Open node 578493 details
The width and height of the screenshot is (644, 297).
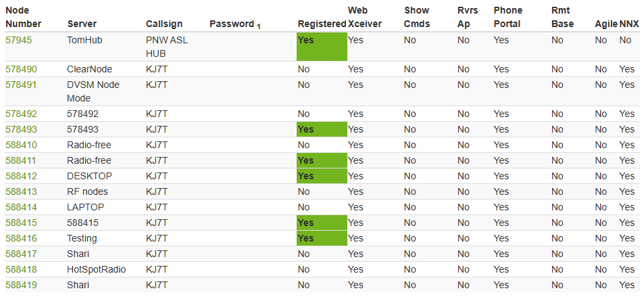[21, 129]
